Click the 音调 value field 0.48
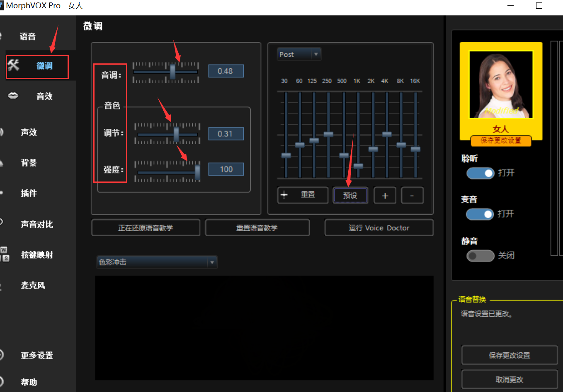The height and width of the screenshot is (392, 563). click(226, 71)
